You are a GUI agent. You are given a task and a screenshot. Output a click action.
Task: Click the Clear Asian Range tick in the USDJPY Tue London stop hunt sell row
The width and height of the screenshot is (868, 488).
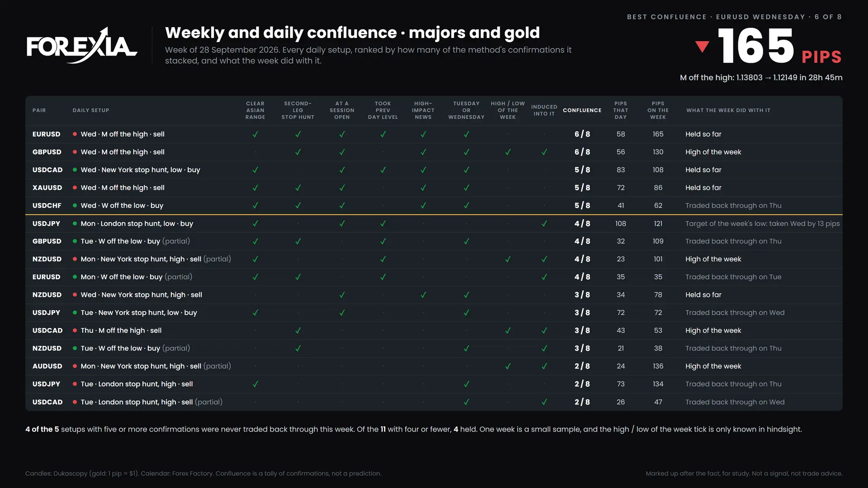[x=255, y=384]
